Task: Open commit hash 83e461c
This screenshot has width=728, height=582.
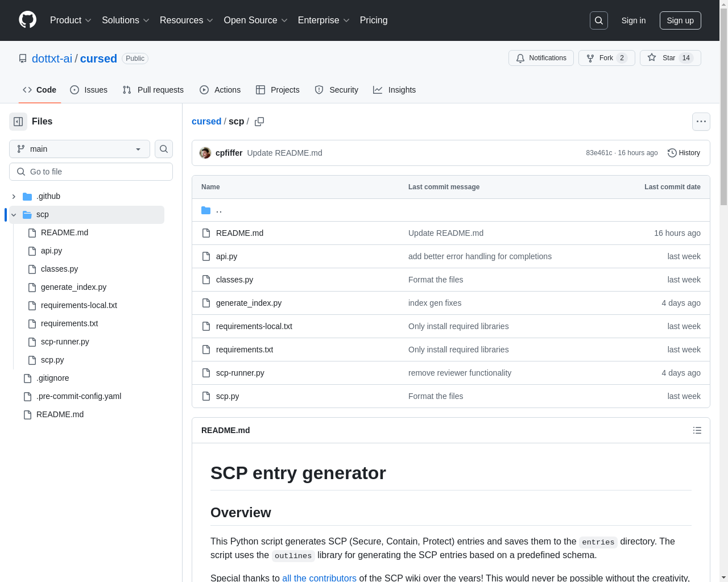Action: (599, 153)
